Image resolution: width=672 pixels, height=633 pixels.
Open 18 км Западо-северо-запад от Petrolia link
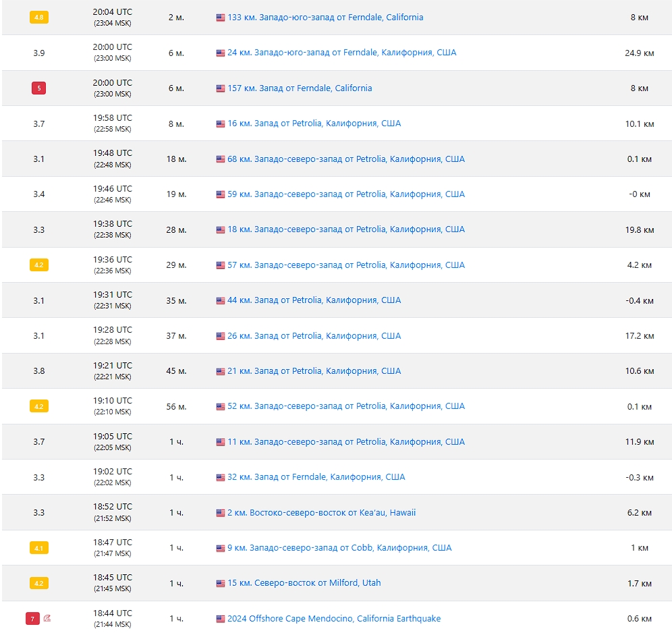tap(346, 229)
